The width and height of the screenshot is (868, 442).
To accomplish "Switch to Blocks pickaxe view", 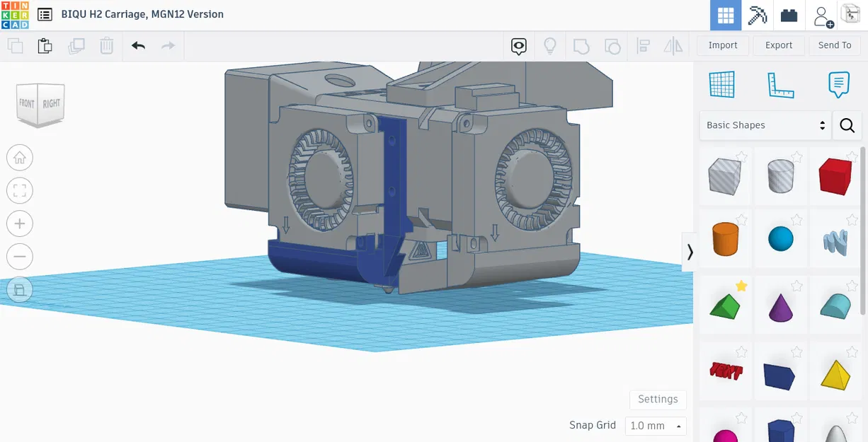I will point(758,16).
